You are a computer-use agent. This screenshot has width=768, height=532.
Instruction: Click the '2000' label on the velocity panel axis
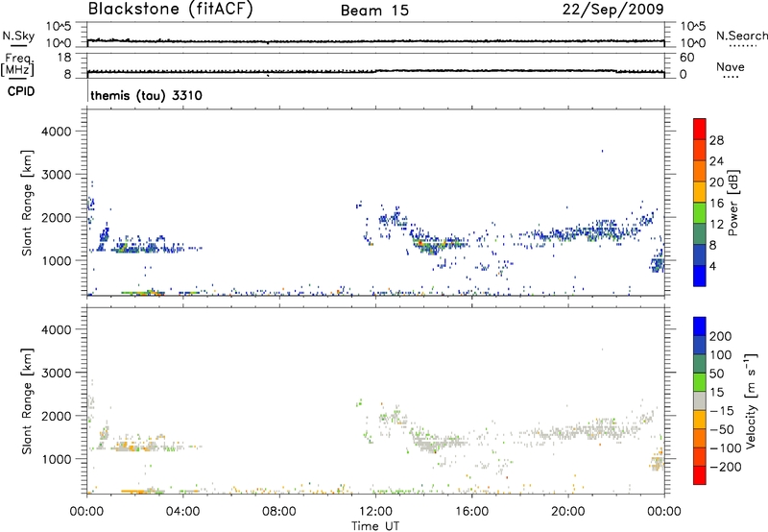click(x=56, y=416)
